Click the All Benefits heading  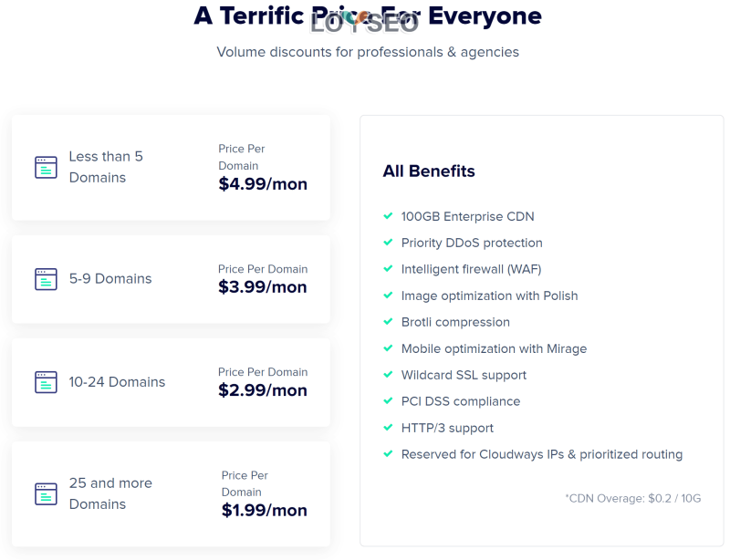click(x=429, y=171)
